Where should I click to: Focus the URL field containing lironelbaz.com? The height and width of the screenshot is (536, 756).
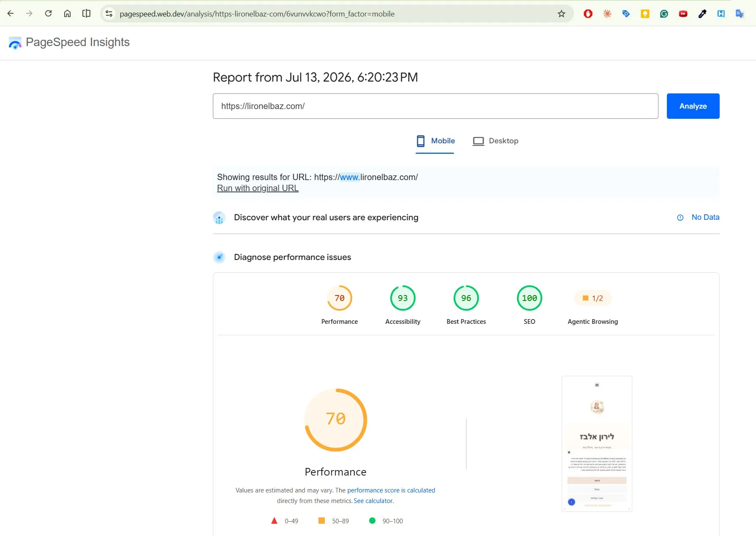435,106
